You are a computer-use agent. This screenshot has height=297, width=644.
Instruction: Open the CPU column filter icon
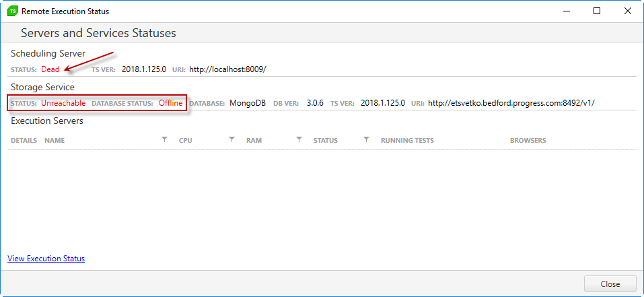(231, 139)
